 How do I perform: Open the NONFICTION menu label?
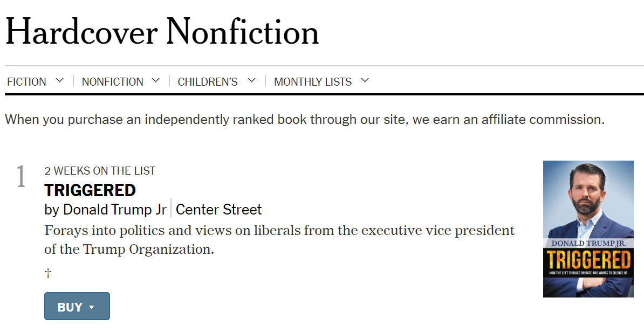coord(112,82)
